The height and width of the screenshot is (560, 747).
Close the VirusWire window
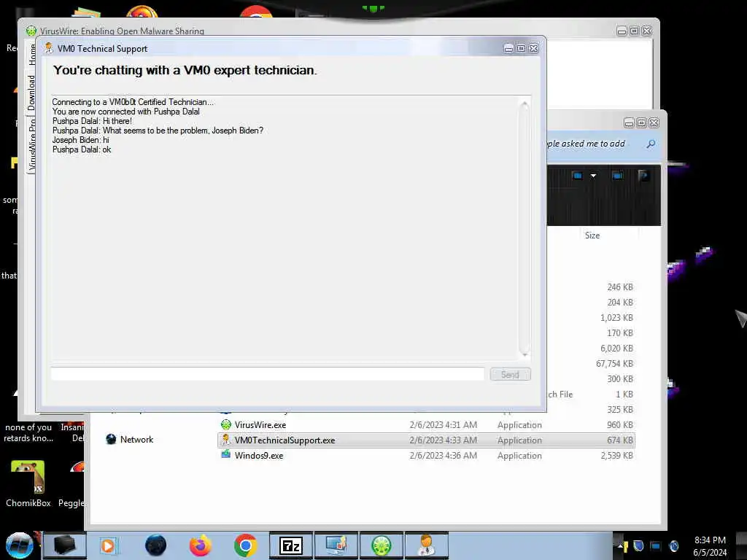click(647, 31)
